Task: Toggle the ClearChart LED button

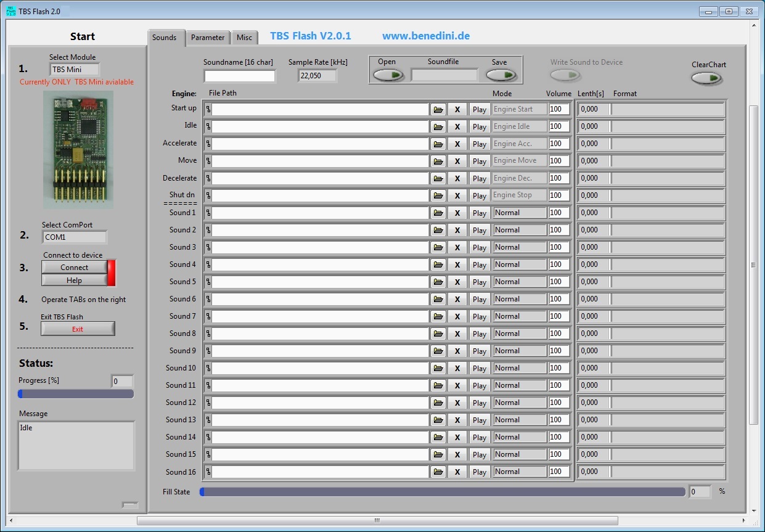Action: [707, 78]
